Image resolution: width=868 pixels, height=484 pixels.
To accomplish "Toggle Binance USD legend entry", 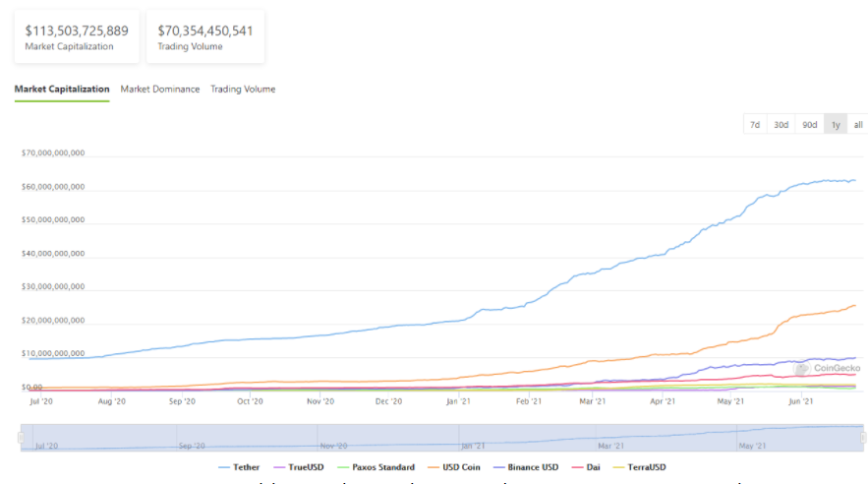I will click(526, 467).
